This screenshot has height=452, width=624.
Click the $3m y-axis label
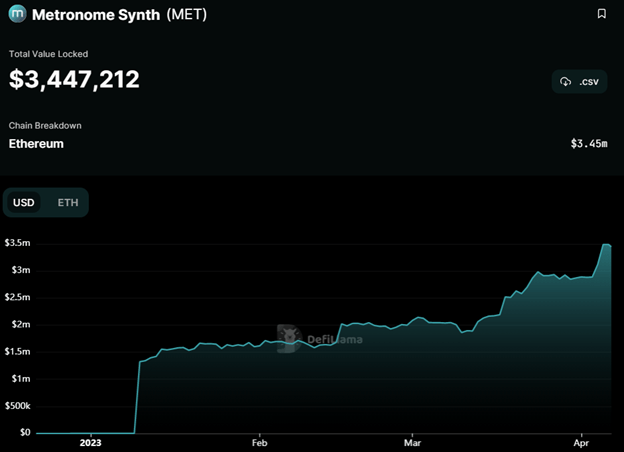(x=21, y=270)
